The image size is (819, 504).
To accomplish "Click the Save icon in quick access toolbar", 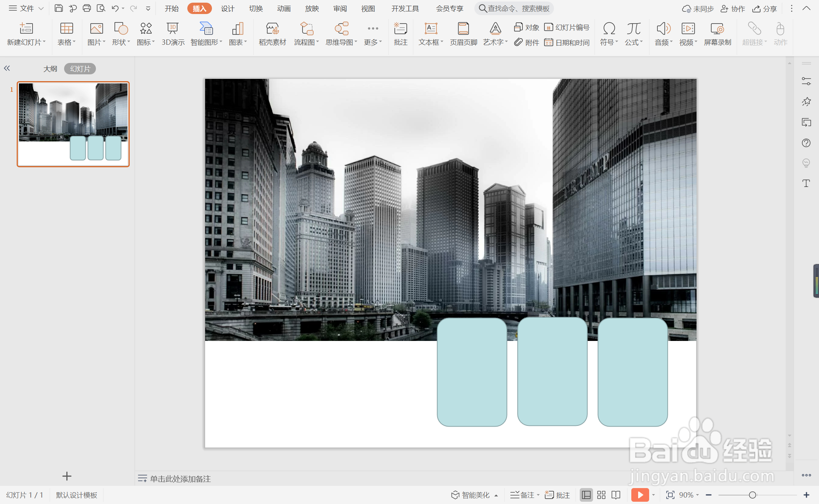I will [x=58, y=8].
